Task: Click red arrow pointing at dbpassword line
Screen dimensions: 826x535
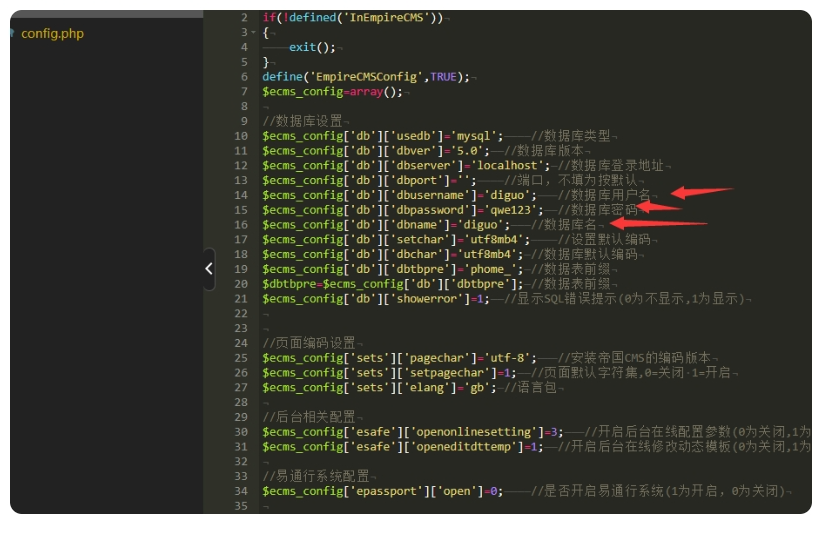Action: click(658, 208)
